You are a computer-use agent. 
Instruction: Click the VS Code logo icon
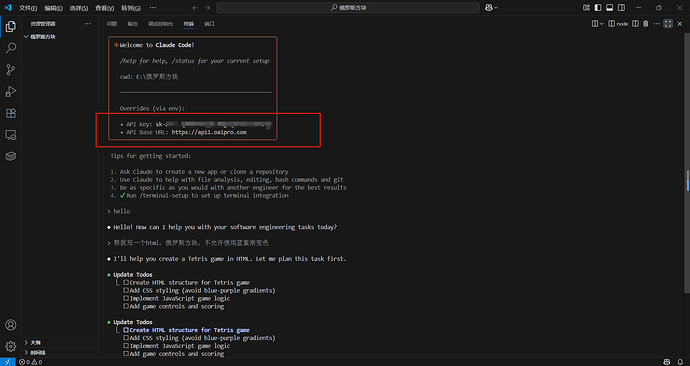[8, 7]
